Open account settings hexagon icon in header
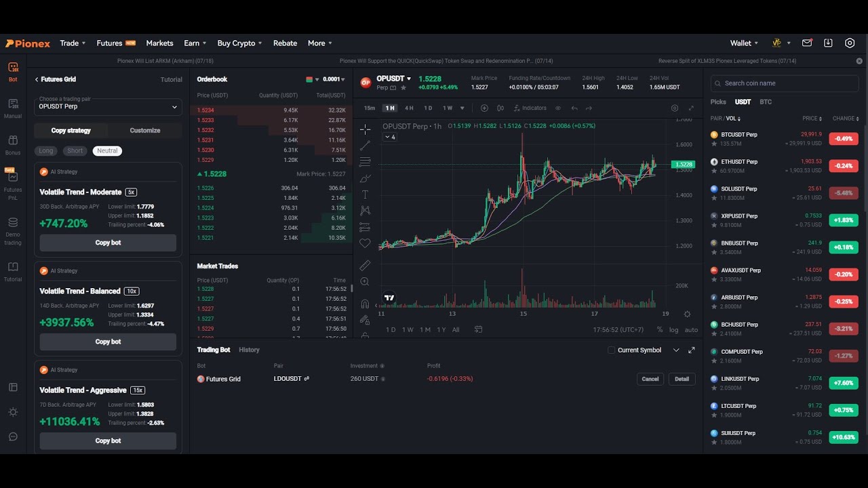The image size is (868, 488). [850, 43]
